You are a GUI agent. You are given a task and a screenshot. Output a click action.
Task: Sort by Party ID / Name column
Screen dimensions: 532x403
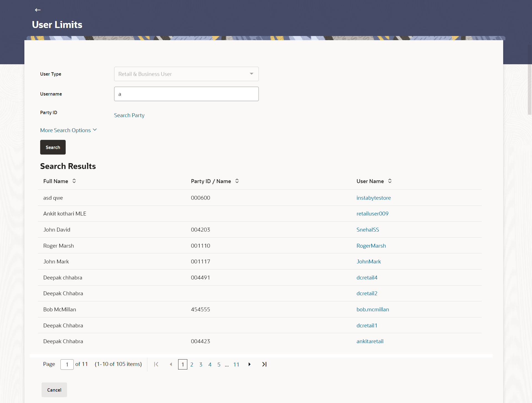coord(237,181)
